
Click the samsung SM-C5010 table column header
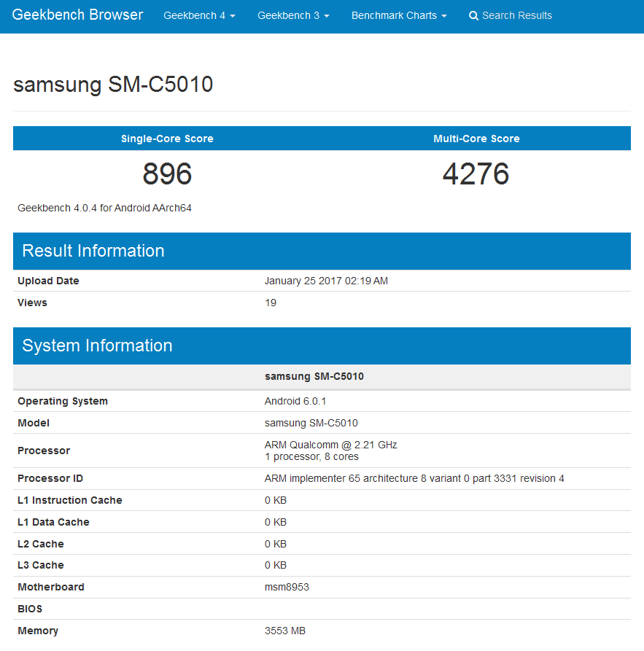coord(314,376)
